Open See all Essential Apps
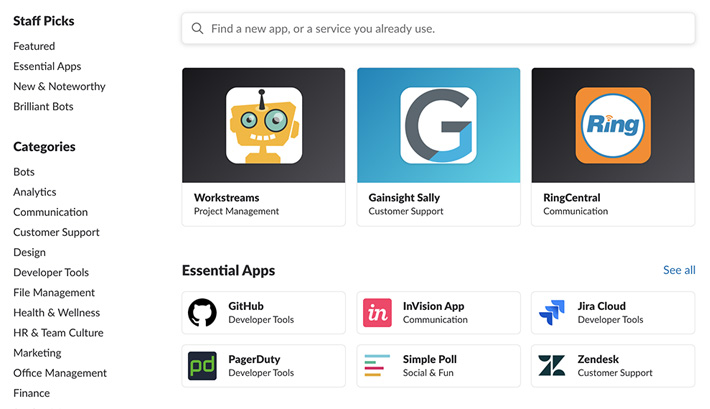Screen dimensions: 710x409 pos(679,270)
